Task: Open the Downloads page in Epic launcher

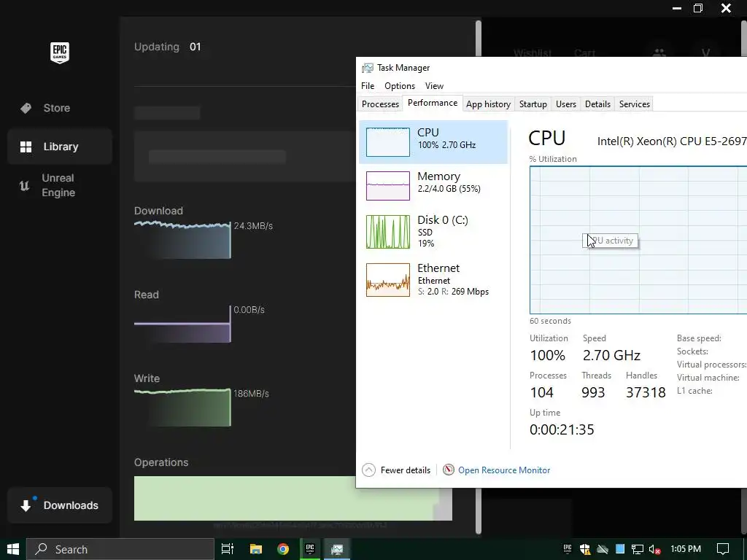Action: tap(60, 505)
